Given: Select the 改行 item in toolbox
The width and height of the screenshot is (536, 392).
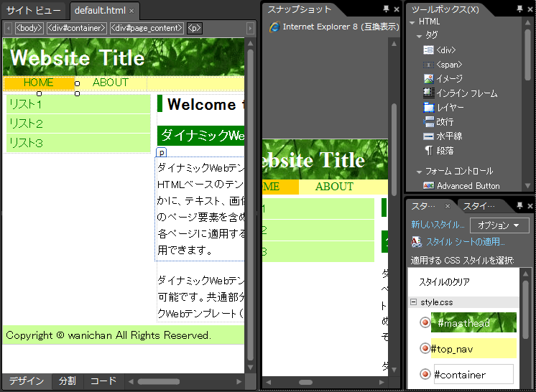Looking at the screenshot, I should pyautogui.click(x=438, y=122).
